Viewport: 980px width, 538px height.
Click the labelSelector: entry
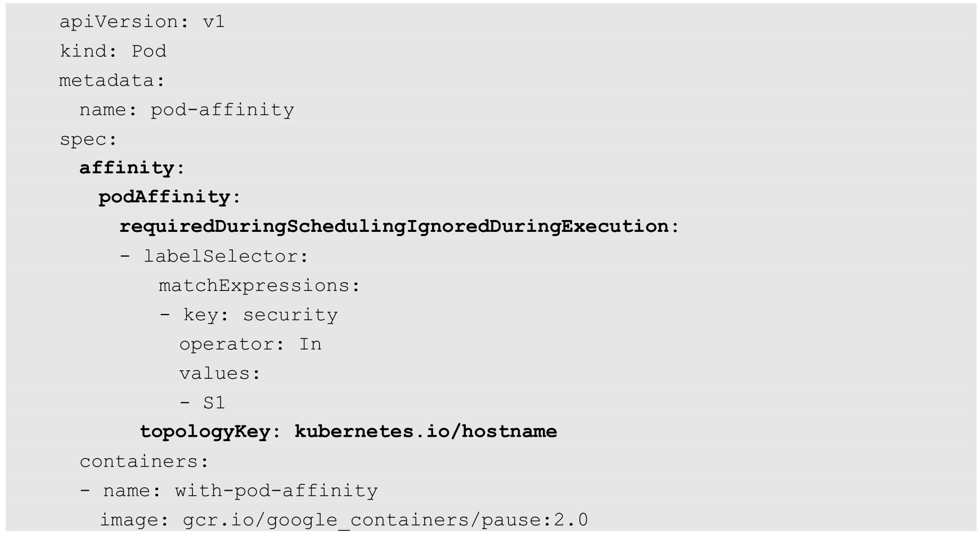[x=226, y=256]
